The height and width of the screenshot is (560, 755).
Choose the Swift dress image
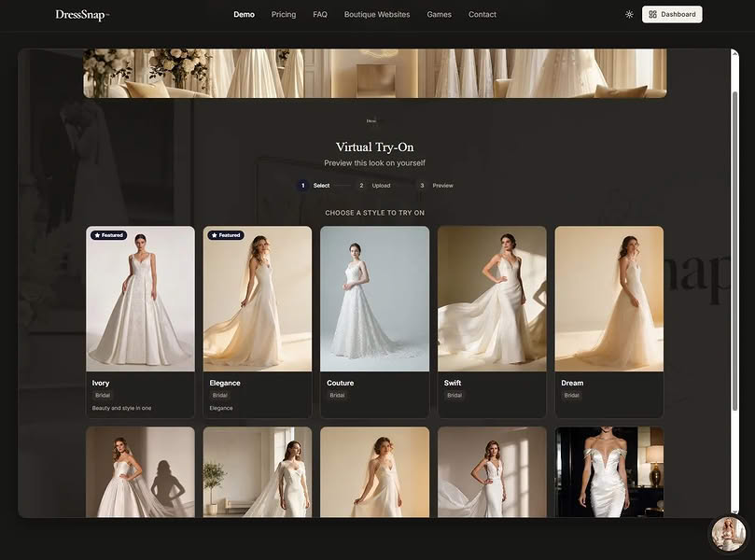492,299
